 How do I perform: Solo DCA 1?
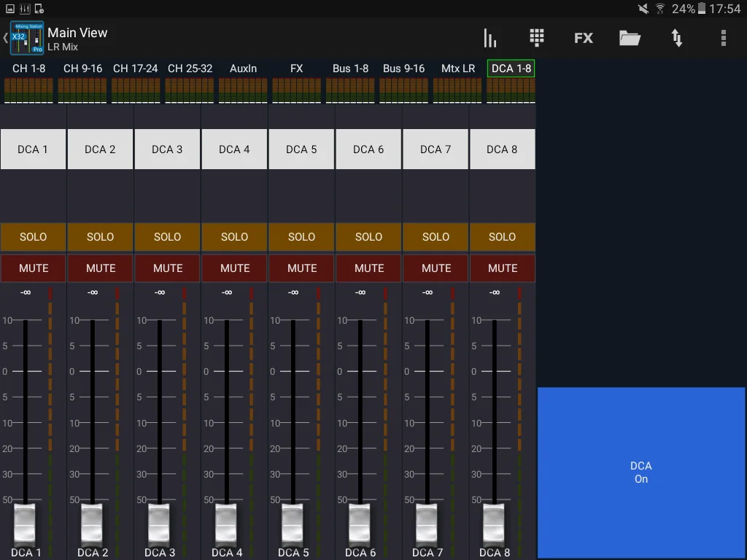click(x=33, y=236)
